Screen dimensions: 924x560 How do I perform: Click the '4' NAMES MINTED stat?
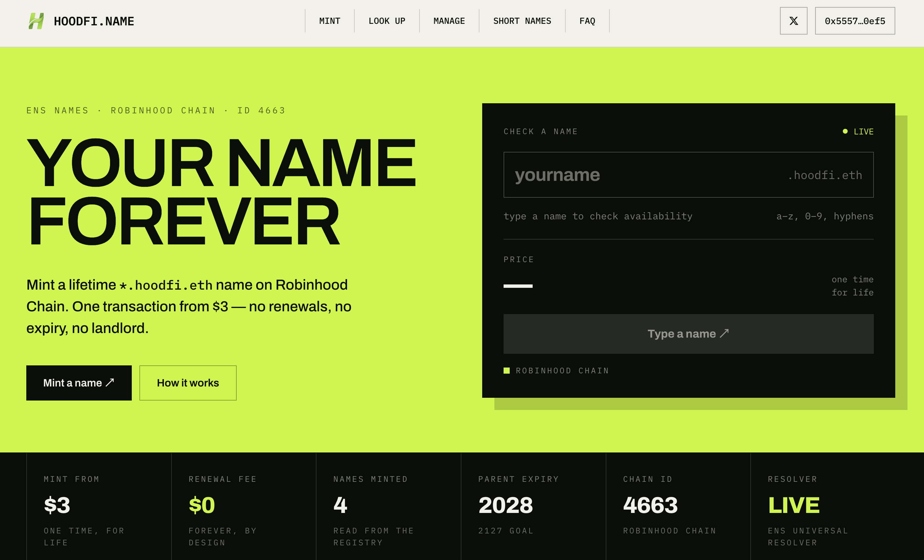(340, 505)
